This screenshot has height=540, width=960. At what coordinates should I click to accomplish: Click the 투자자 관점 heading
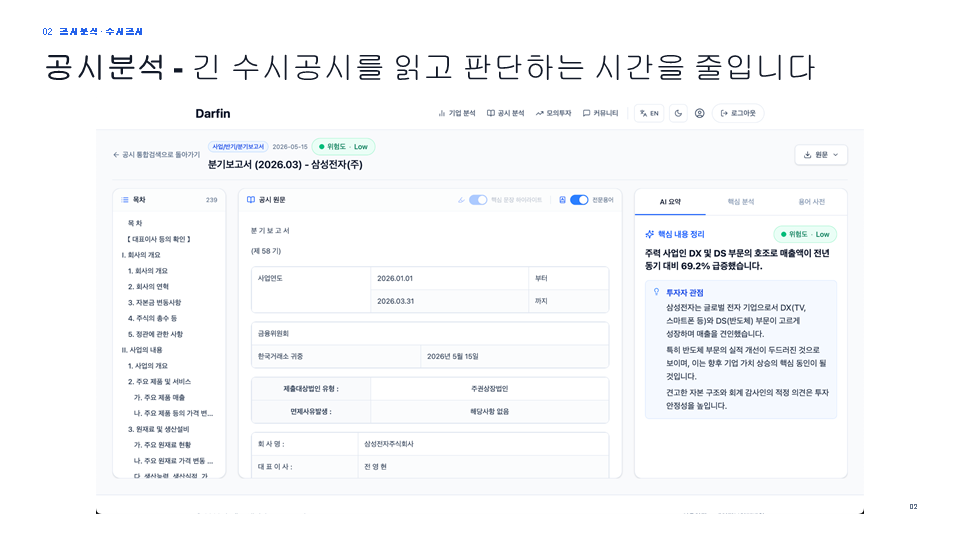click(684, 293)
